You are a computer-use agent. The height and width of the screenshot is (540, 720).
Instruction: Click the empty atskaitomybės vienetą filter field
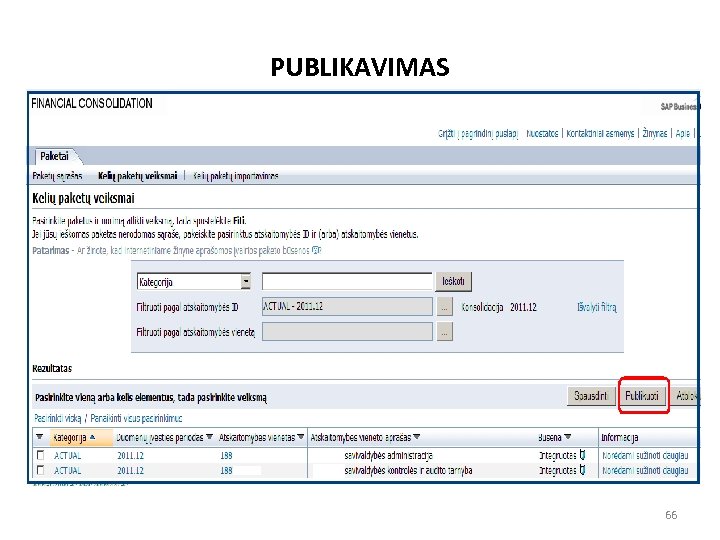347,332
